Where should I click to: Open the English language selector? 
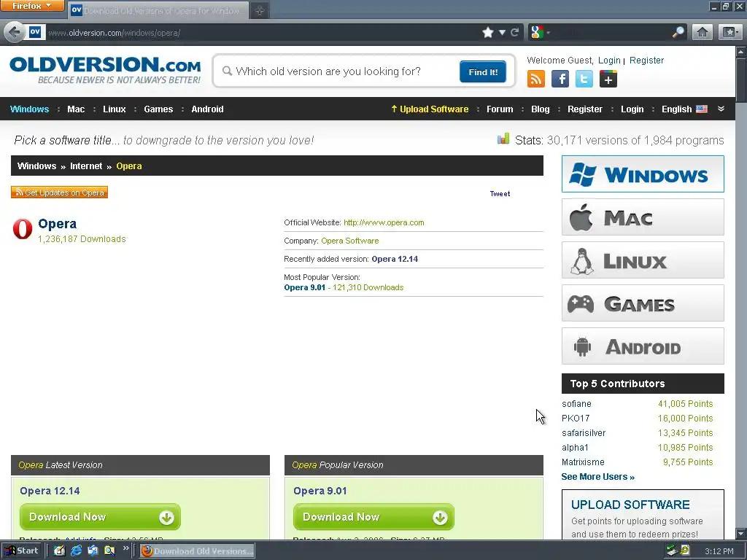684,109
